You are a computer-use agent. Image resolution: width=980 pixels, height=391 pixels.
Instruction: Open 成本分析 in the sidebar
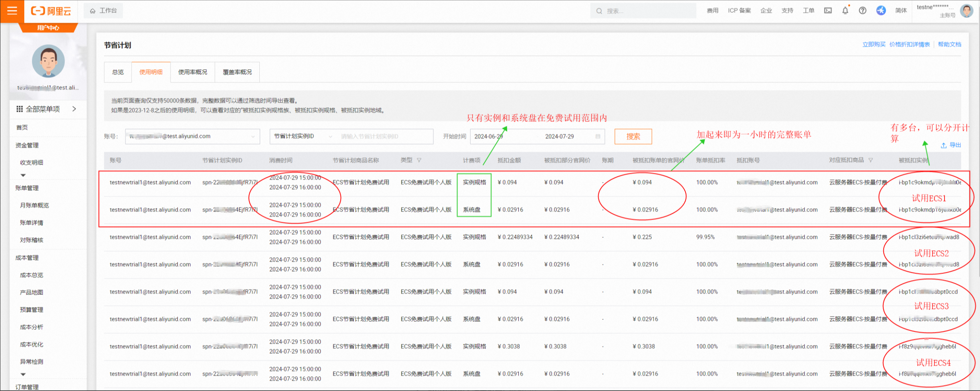point(31,327)
